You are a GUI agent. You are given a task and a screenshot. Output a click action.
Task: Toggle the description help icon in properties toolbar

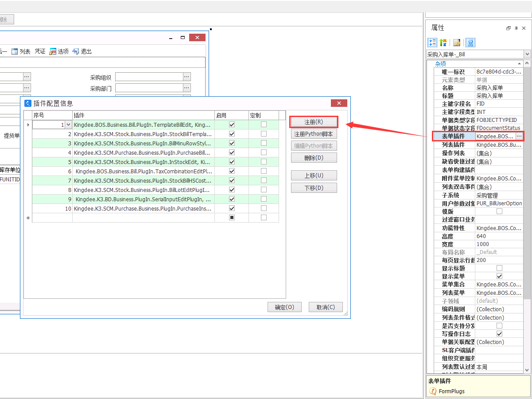coord(470,43)
